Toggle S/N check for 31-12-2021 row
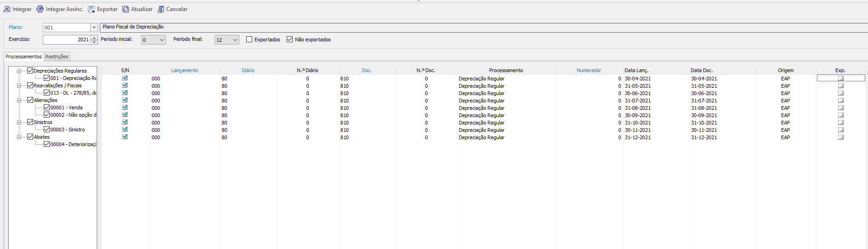Screen dimensions: 868x249 coord(125,137)
